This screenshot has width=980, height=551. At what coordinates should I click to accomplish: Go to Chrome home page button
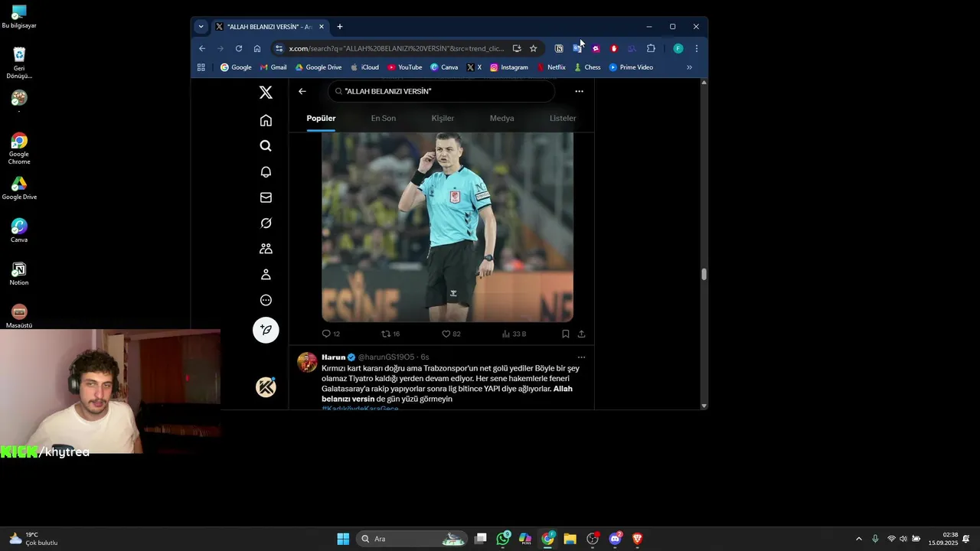coord(257,48)
